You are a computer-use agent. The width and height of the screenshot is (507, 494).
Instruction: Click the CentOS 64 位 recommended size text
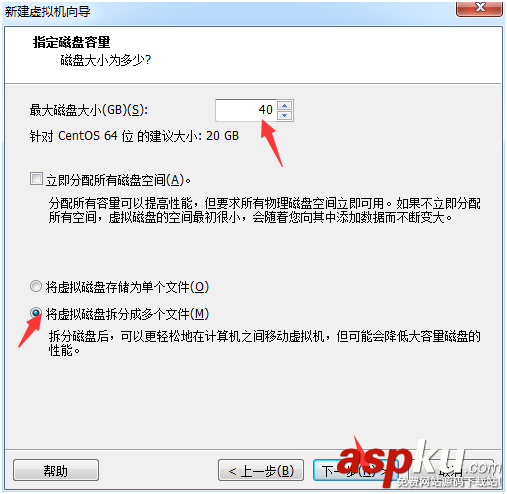click(134, 136)
